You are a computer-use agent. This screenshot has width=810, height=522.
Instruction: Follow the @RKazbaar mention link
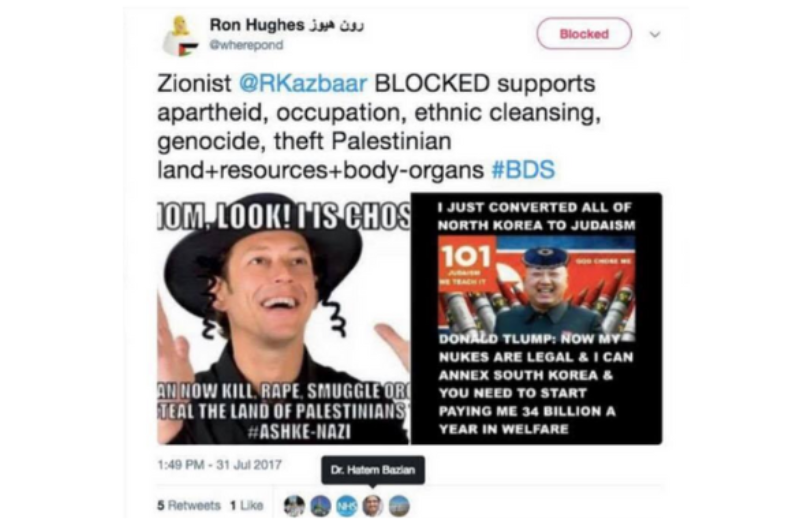coord(303,84)
